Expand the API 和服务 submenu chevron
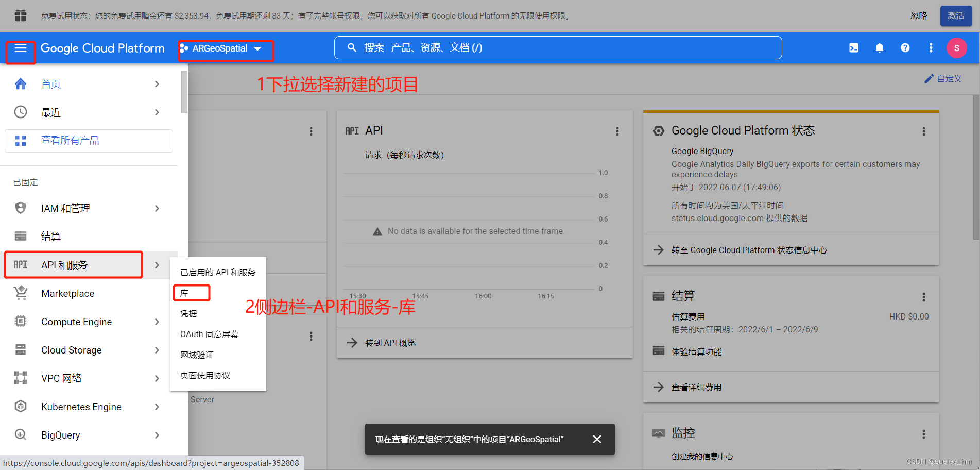 pos(157,265)
